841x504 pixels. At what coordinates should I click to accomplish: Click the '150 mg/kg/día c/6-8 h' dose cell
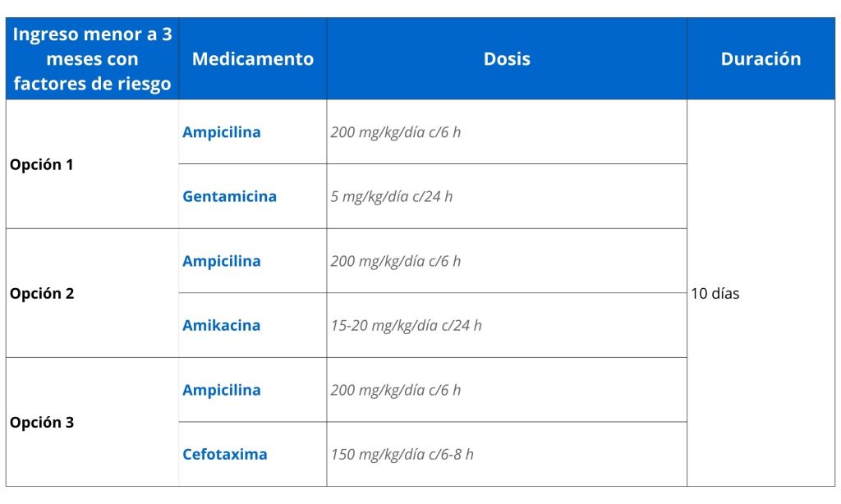point(402,454)
